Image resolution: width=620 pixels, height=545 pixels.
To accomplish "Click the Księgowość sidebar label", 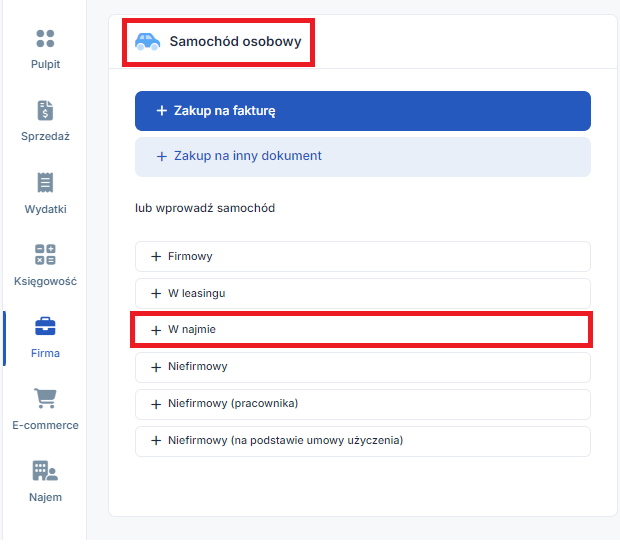I will (x=45, y=281).
